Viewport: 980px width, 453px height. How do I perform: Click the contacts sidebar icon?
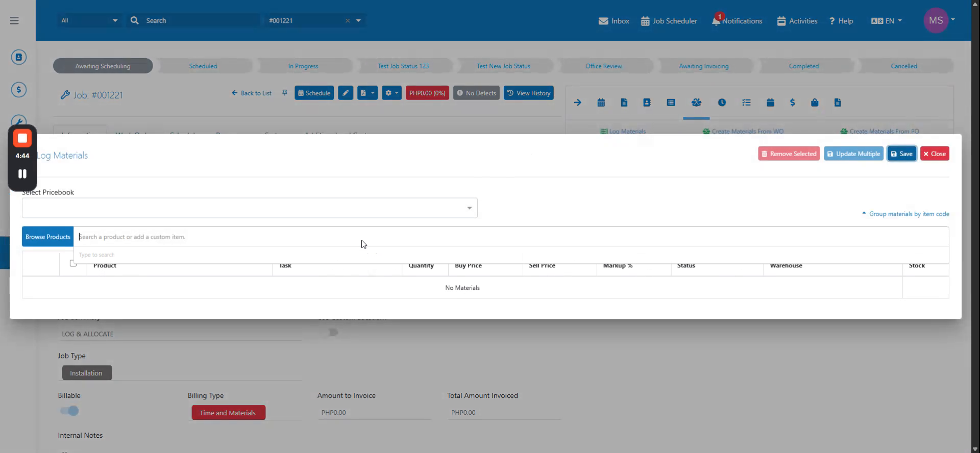pos(19,57)
